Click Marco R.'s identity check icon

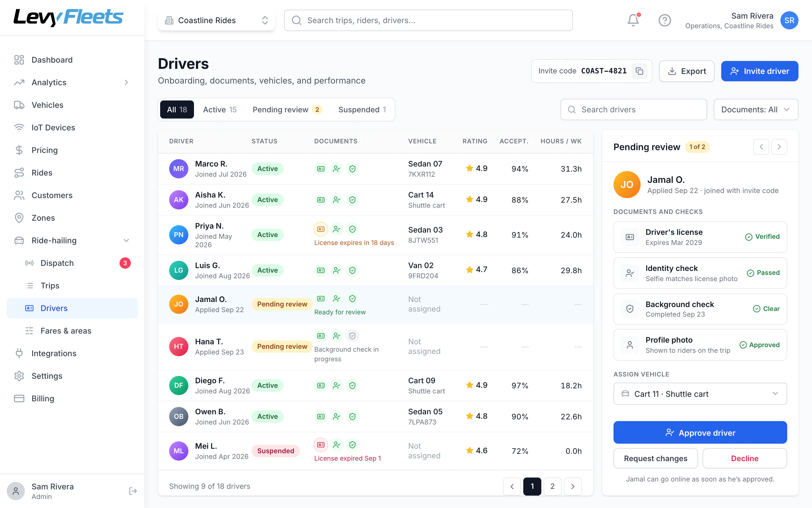(x=337, y=169)
